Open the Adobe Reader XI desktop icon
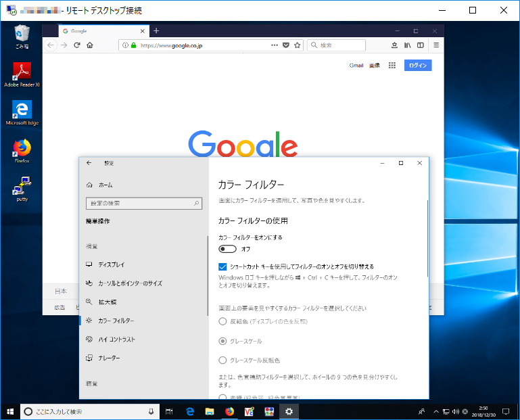This screenshot has height=420, width=520. click(x=22, y=74)
